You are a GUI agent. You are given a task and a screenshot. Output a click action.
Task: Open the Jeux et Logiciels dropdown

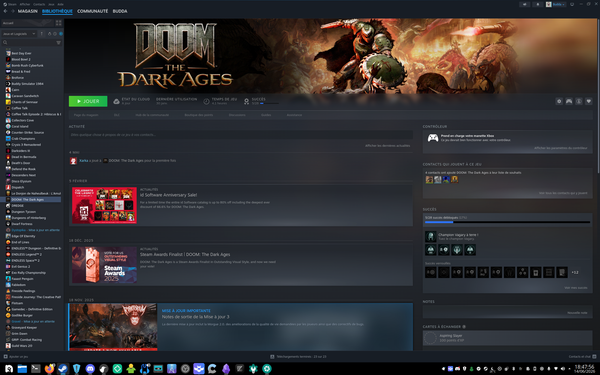[19, 34]
